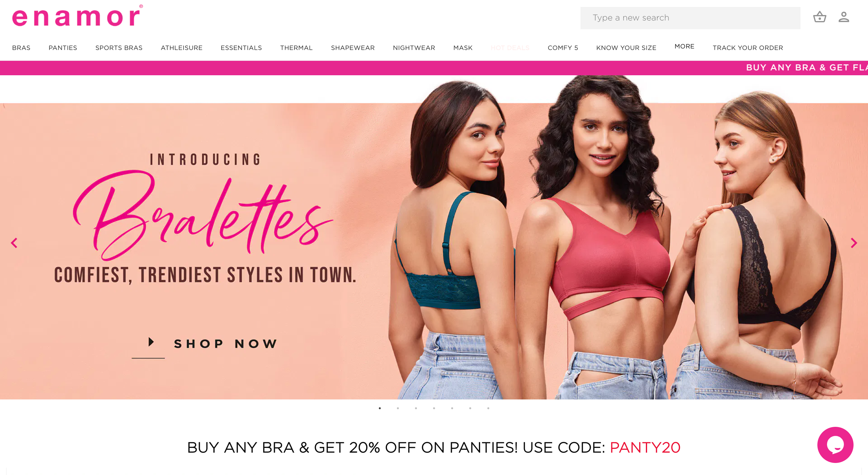Open KNOW YOUR SIZE dropdown menu

[626, 47]
